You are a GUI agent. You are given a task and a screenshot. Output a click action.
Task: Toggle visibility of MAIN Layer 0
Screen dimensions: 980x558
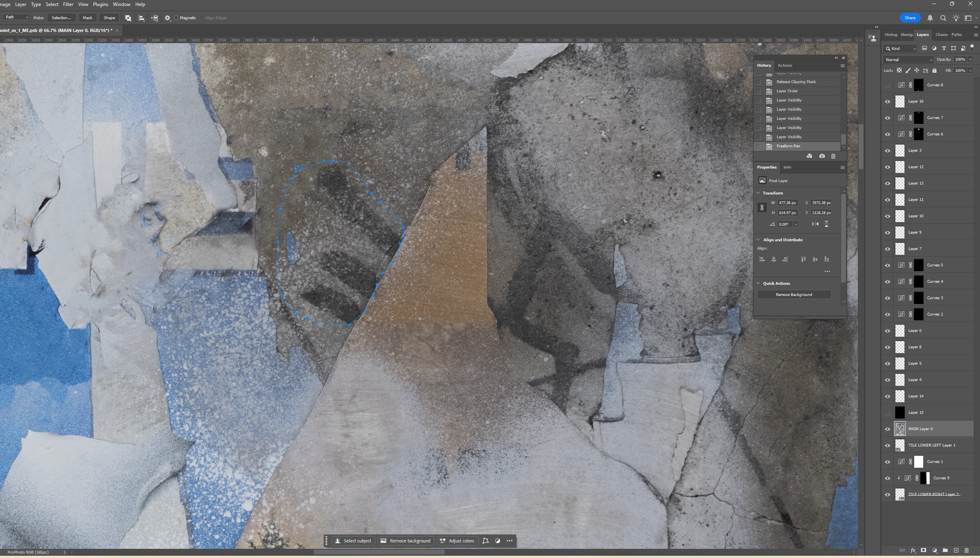coord(887,429)
